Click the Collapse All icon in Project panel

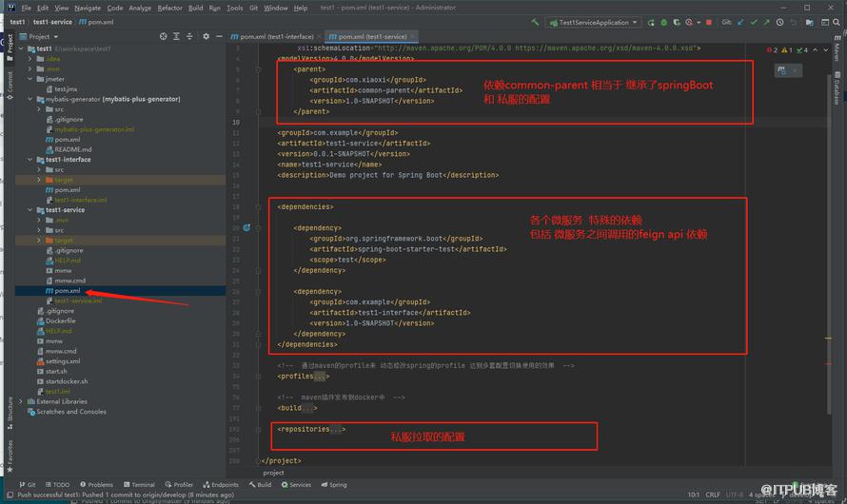point(189,36)
